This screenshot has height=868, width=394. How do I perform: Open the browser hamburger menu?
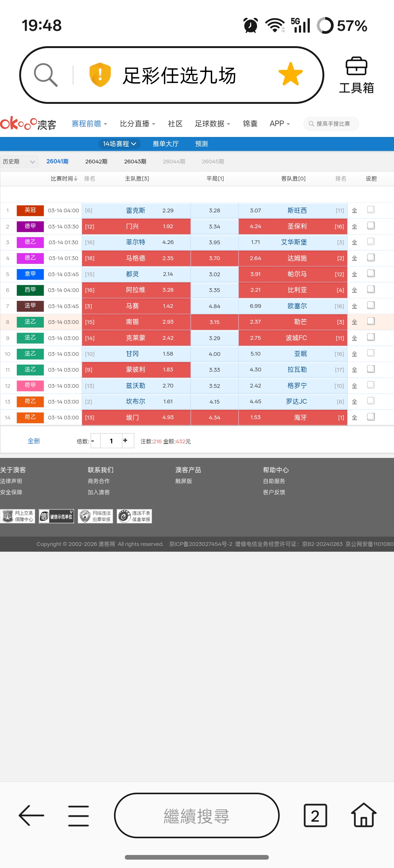78,815
